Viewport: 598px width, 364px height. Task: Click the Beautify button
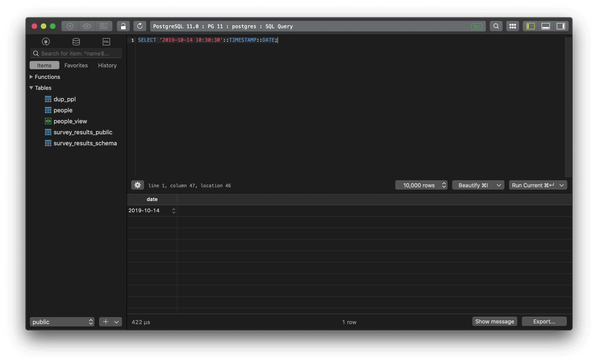(x=473, y=185)
